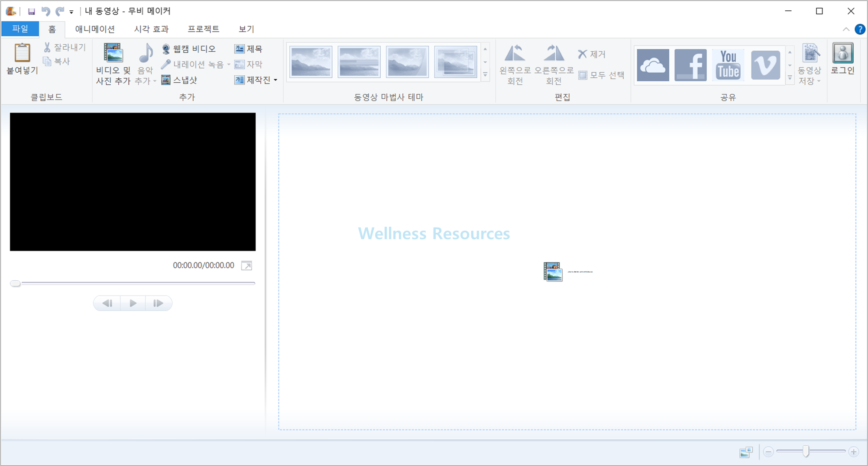868x466 pixels.
Task: Select the fourth AutoMovie theme thumbnail
Action: coord(455,62)
